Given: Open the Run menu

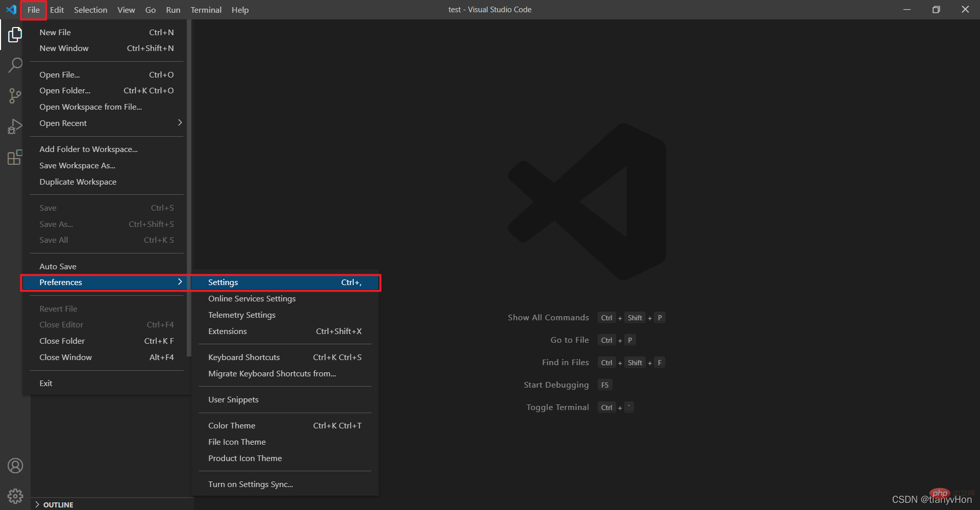Looking at the screenshot, I should pos(173,10).
